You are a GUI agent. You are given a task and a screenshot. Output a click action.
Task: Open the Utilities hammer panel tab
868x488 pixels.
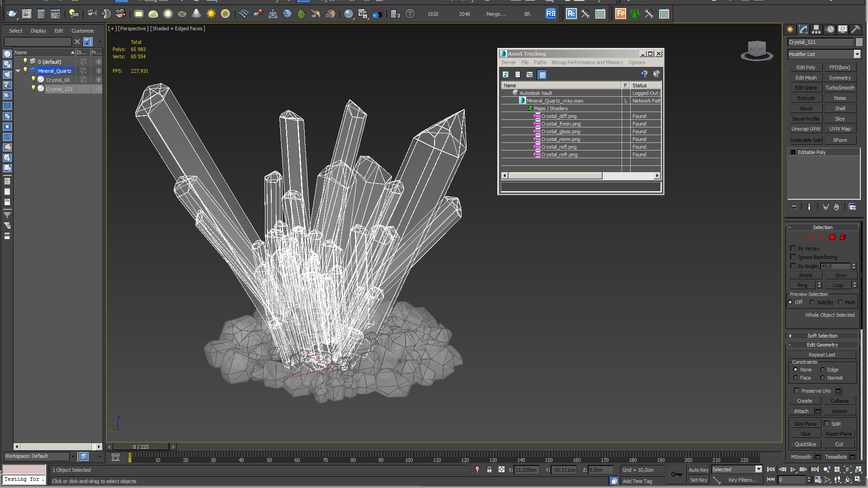click(x=855, y=29)
